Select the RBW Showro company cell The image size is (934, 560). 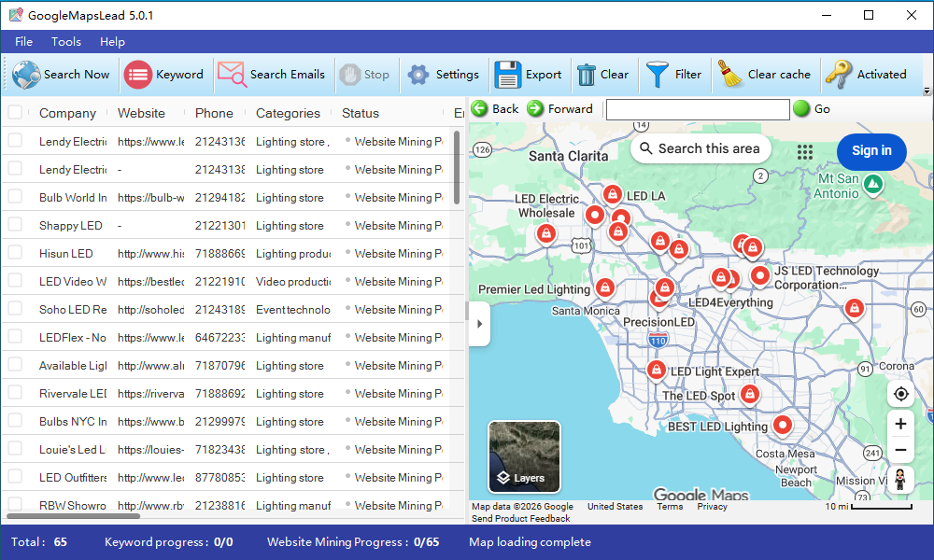(72, 505)
